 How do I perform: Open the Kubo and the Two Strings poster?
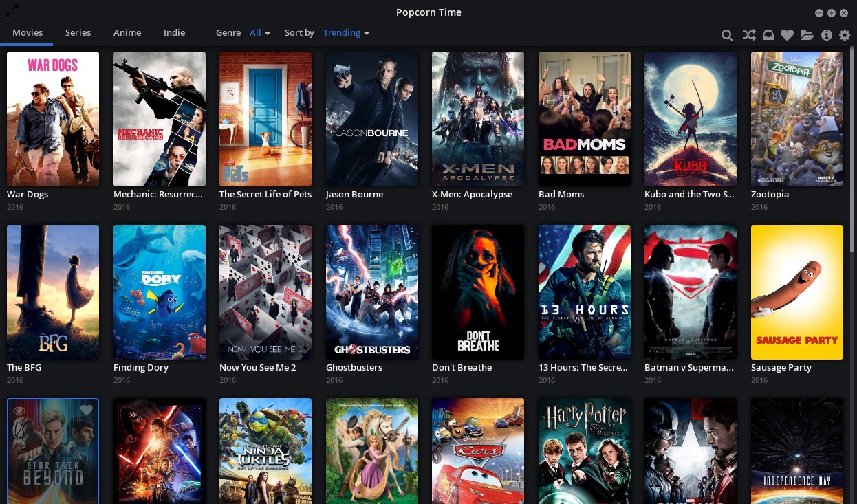691,119
